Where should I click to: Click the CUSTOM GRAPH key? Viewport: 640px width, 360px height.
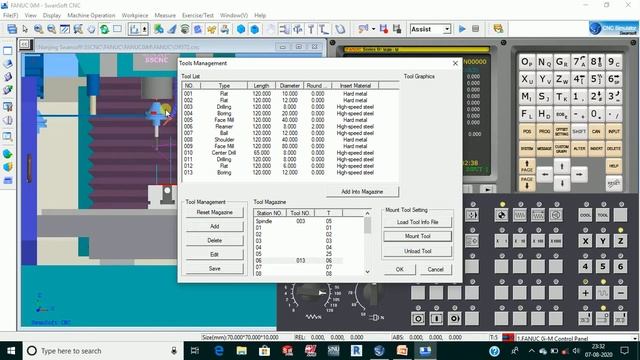(x=562, y=149)
